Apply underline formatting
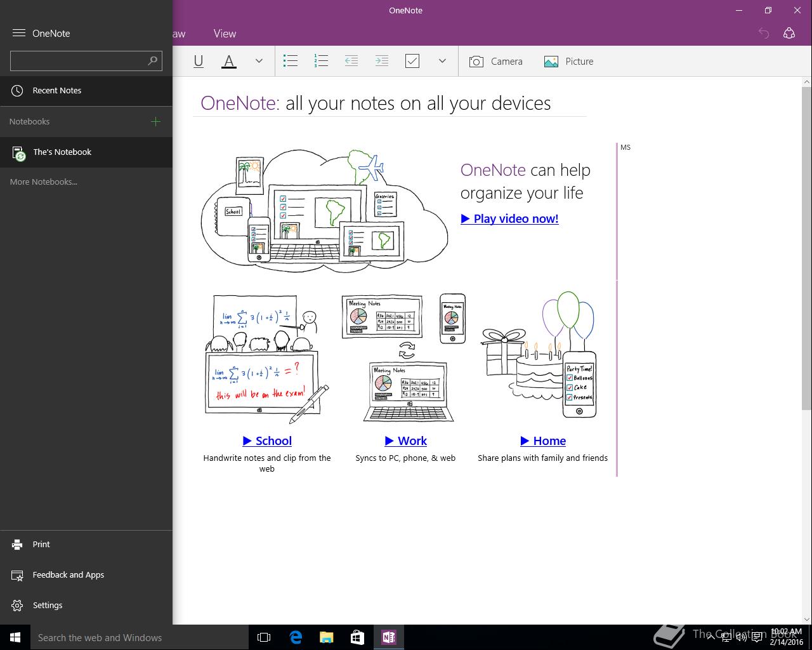The width and height of the screenshot is (812, 650). pyautogui.click(x=199, y=62)
